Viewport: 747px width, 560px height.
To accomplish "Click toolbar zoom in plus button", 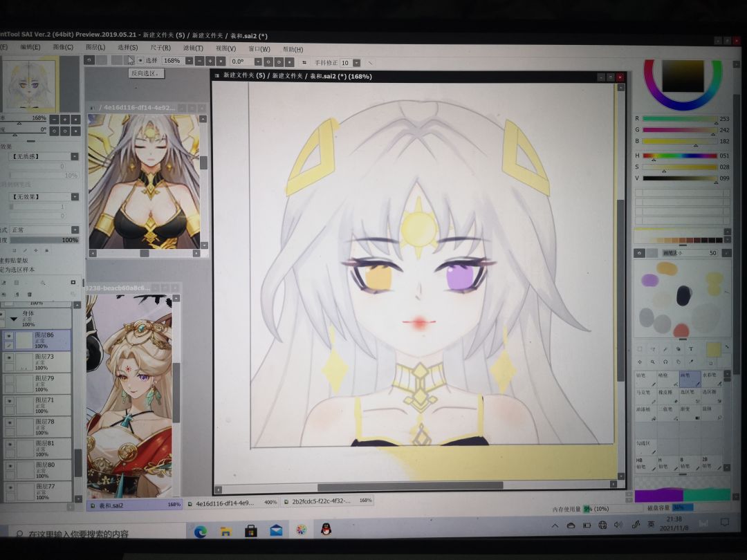I will pyautogui.click(x=210, y=62).
